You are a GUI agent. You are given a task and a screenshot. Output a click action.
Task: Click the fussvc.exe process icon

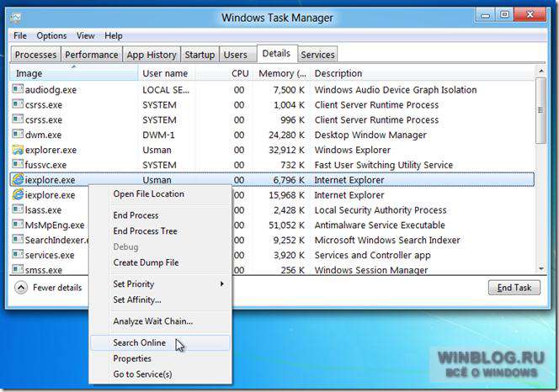(x=18, y=164)
